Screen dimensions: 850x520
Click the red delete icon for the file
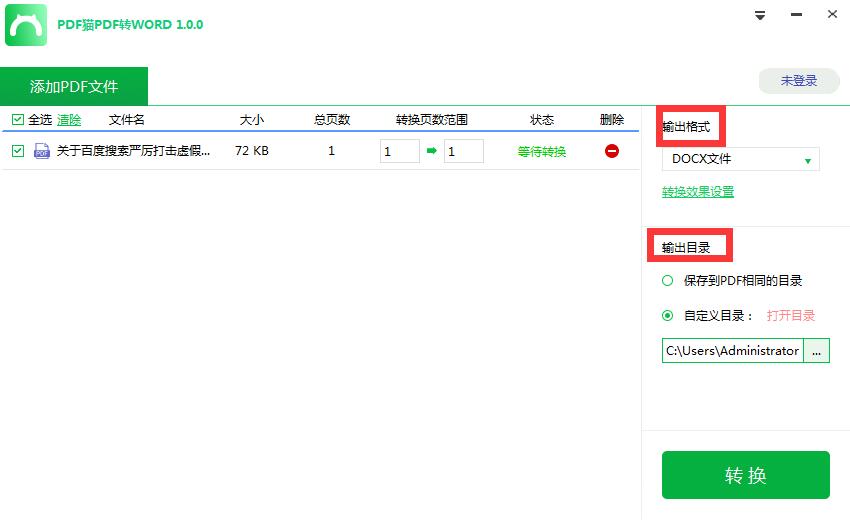(x=611, y=151)
